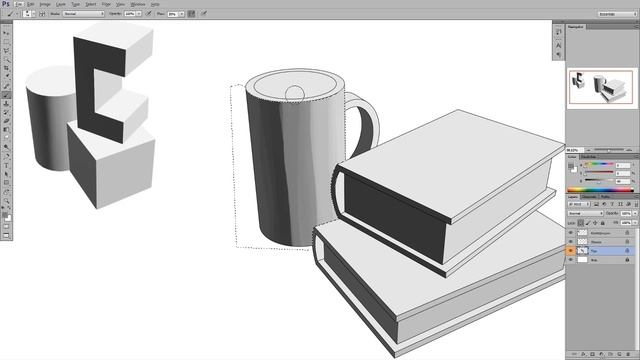Click the color spectrum ramp in Color panel

point(601,190)
